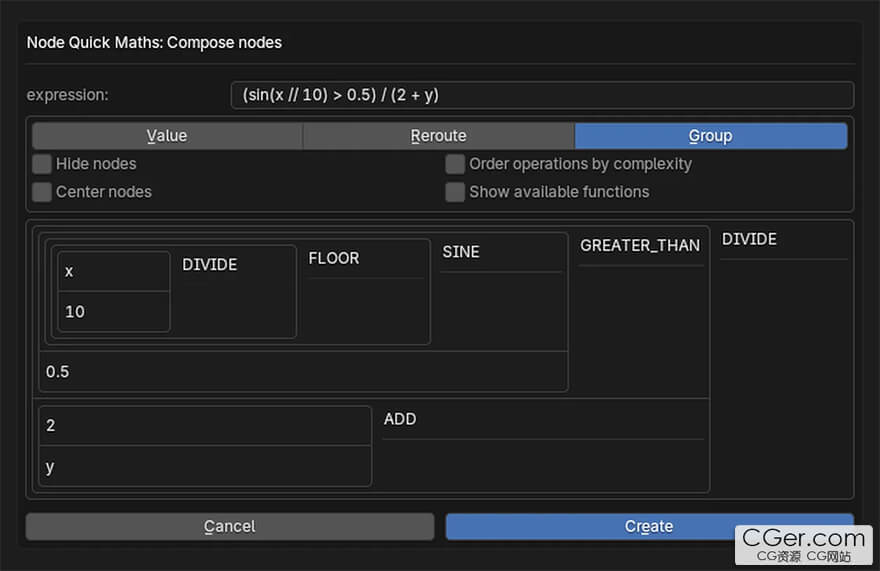Click the ADD operation label
The image size is (880, 571).
400,419
